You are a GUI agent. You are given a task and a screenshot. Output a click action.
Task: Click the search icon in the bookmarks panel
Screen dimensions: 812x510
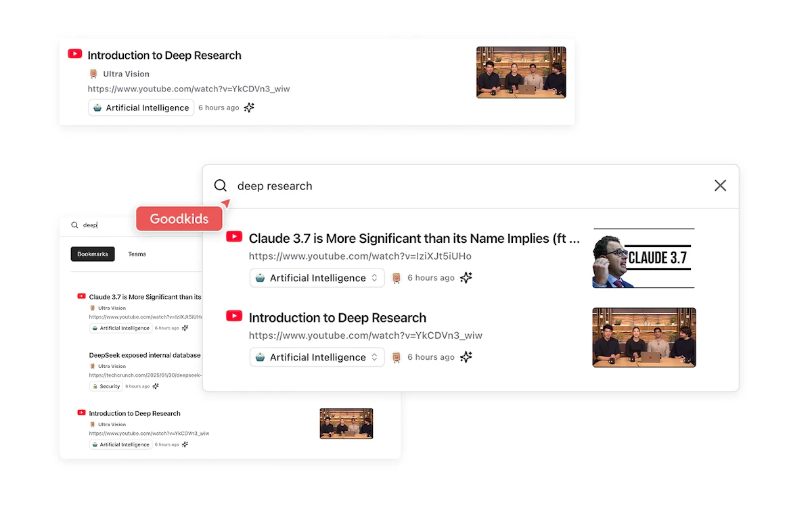pyautogui.click(x=74, y=225)
